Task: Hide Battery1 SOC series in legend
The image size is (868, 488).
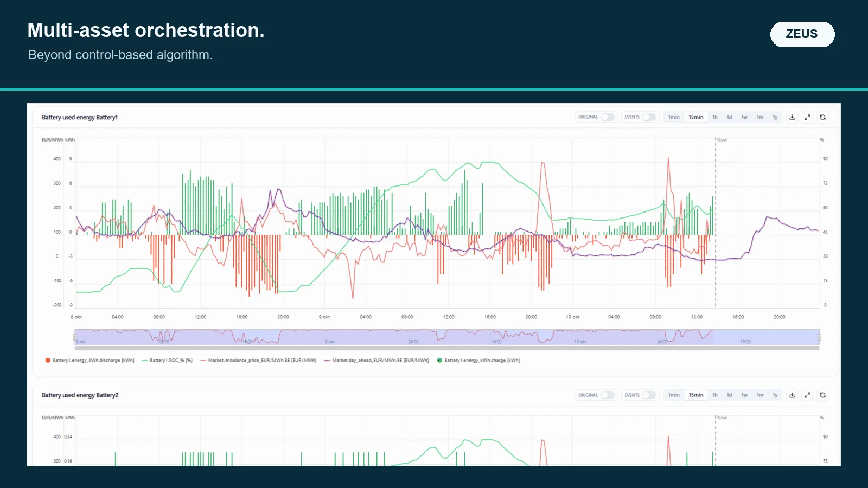Action: tap(167, 361)
